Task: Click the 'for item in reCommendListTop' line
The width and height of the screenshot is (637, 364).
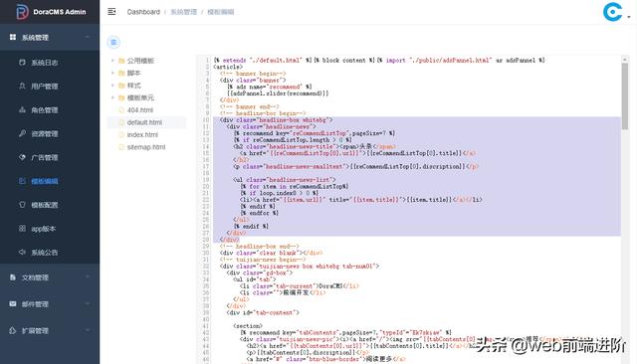Action: 295,186
